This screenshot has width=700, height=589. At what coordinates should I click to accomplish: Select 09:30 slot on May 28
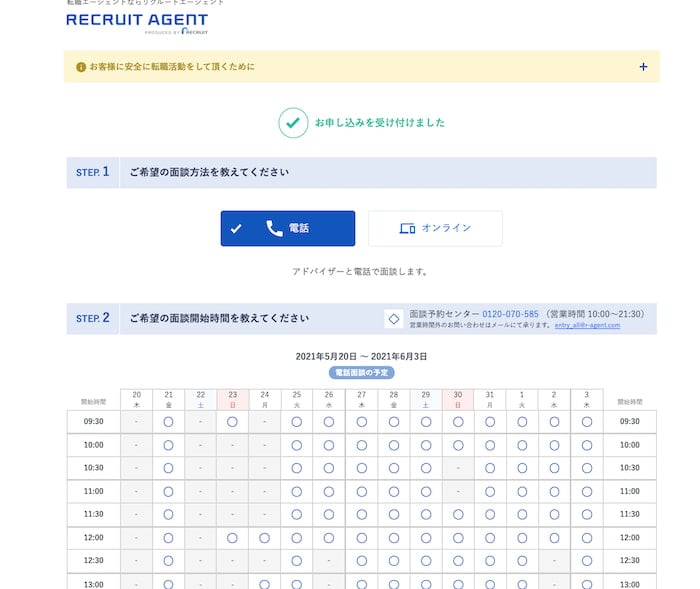tap(394, 422)
